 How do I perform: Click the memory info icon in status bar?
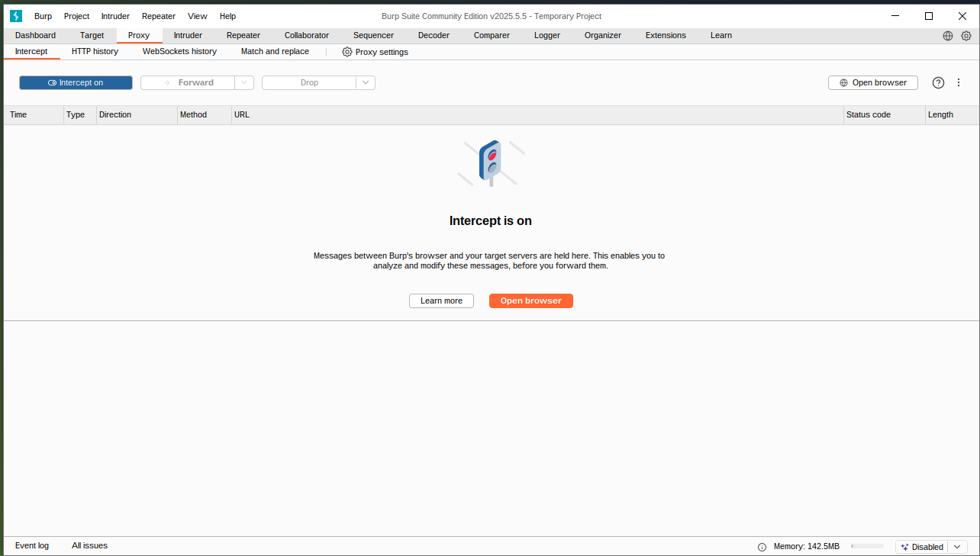(x=762, y=547)
